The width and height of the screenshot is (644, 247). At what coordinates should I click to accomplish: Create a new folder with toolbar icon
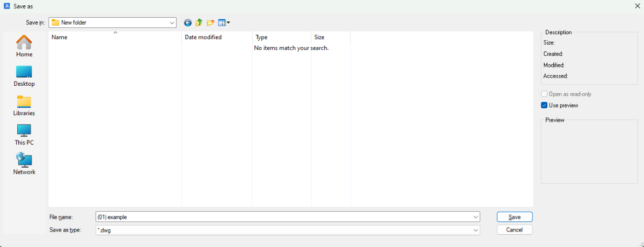(210, 23)
